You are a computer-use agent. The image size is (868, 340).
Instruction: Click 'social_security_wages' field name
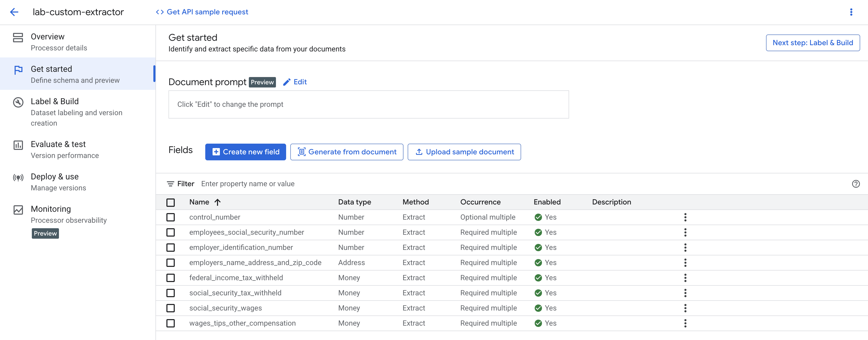(225, 308)
